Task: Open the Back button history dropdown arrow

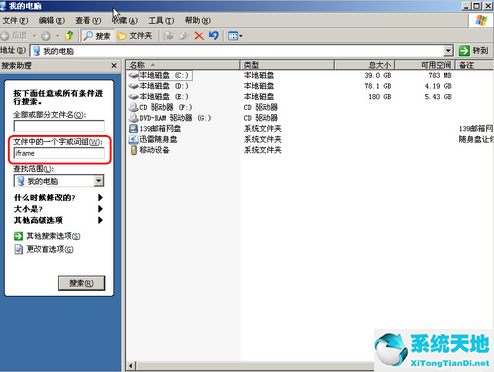Action: (34, 36)
